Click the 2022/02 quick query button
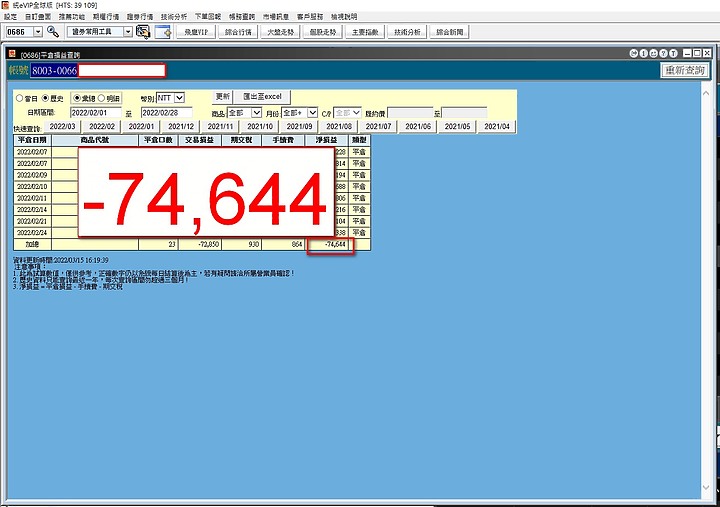Viewport: 720px width, 507px height. [102, 126]
